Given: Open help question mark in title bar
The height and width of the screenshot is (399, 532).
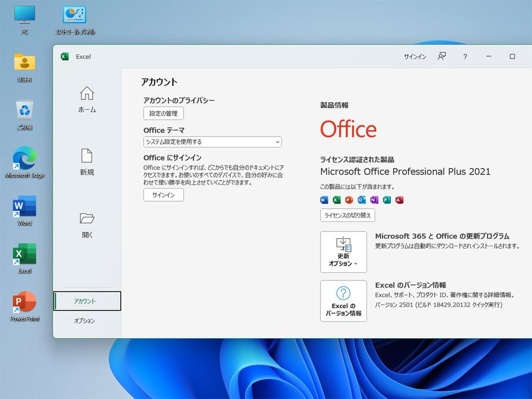Looking at the screenshot, I should click(x=465, y=57).
